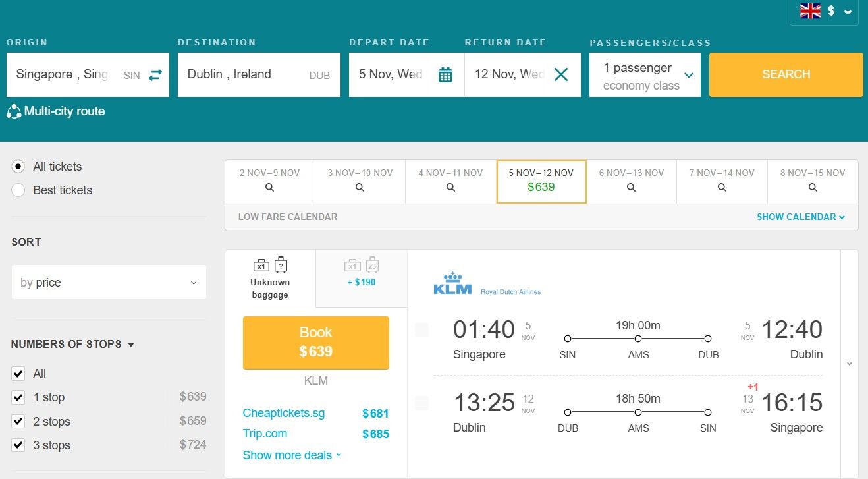Click KLM Royal Dutch Airlines logo
The image size is (868, 479).
pos(487,283)
